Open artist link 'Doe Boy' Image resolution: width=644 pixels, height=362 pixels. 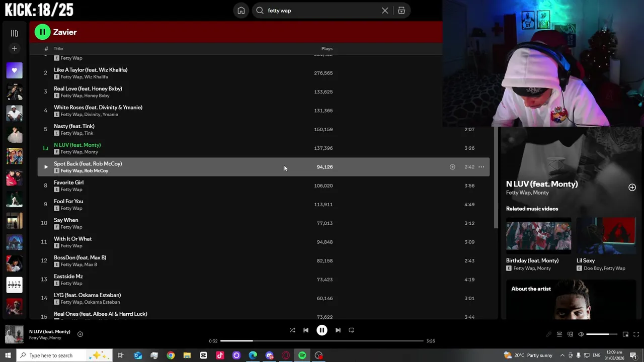[593, 268]
